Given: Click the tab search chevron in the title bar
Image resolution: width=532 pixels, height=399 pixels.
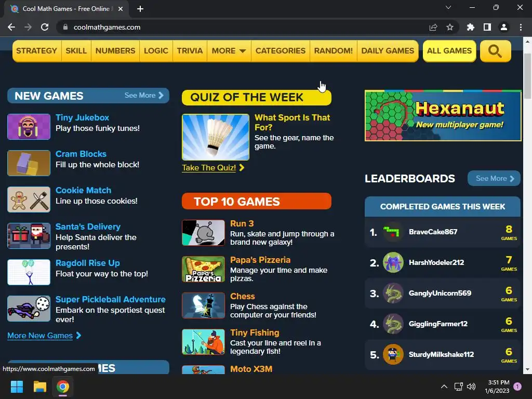Looking at the screenshot, I should tap(448, 7).
